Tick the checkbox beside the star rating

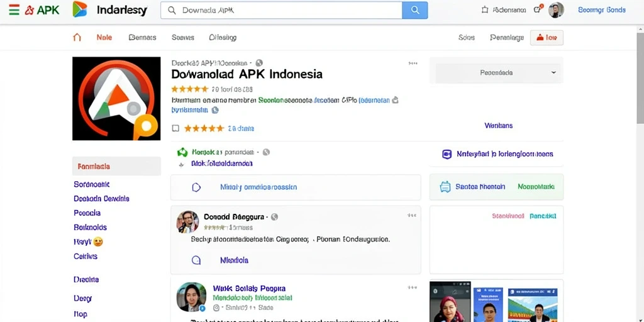coord(175,128)
